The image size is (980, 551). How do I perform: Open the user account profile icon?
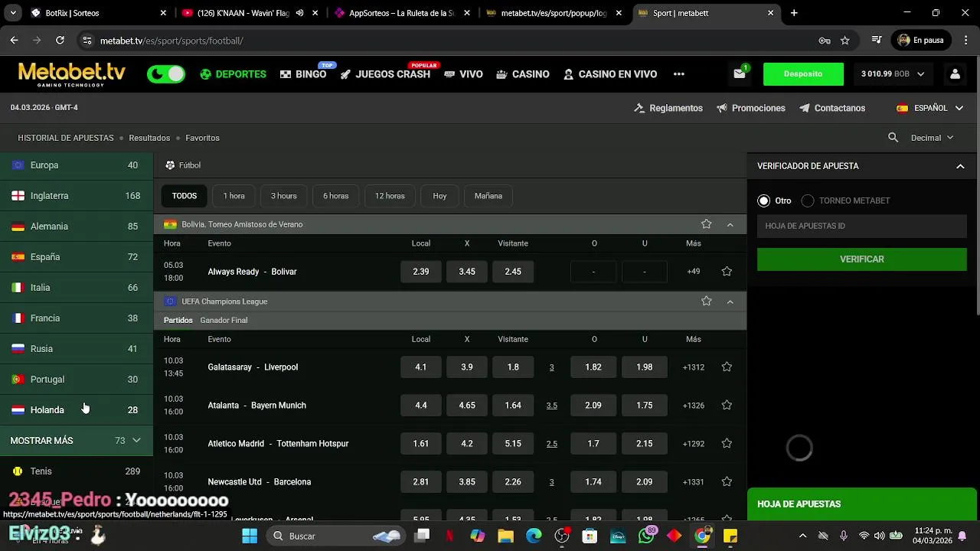coord(955,74)
